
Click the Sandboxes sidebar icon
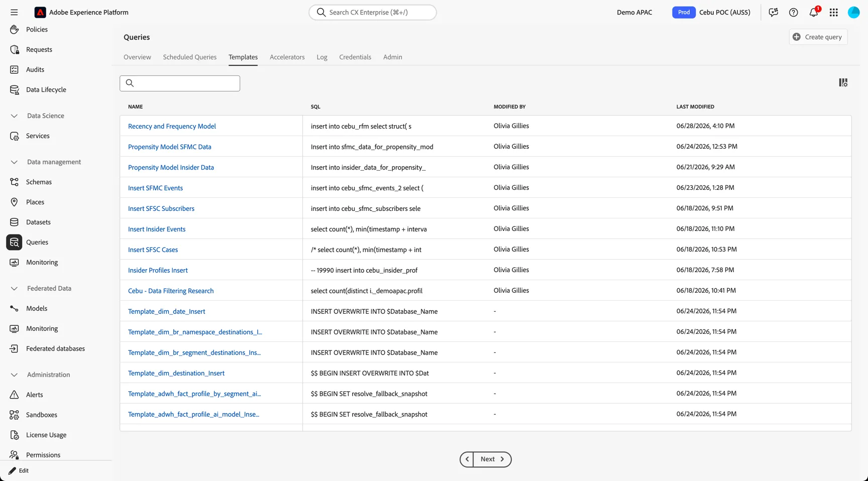[x=14, y=415]
